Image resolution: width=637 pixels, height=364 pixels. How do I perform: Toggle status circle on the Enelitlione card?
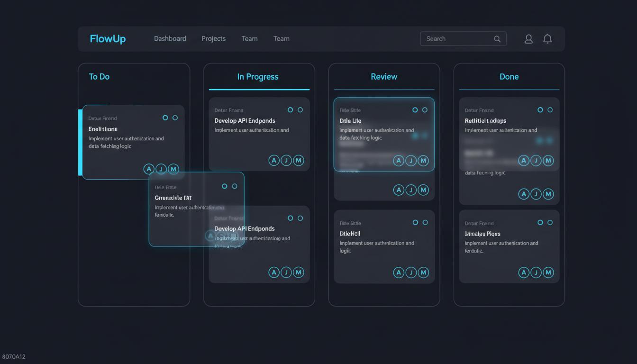[x=165, y=118]
